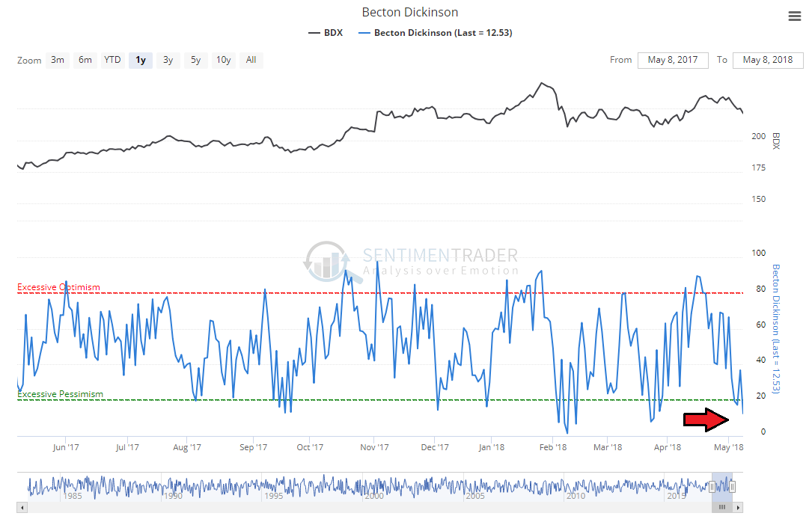
Task: Click the Apr '18 x-axis label
Action: click(668, 448)
